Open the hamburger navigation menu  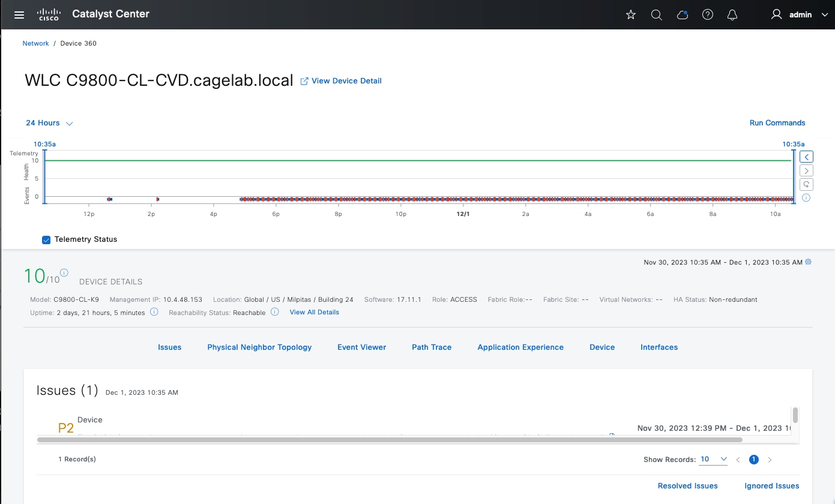(x=19, y=14)
